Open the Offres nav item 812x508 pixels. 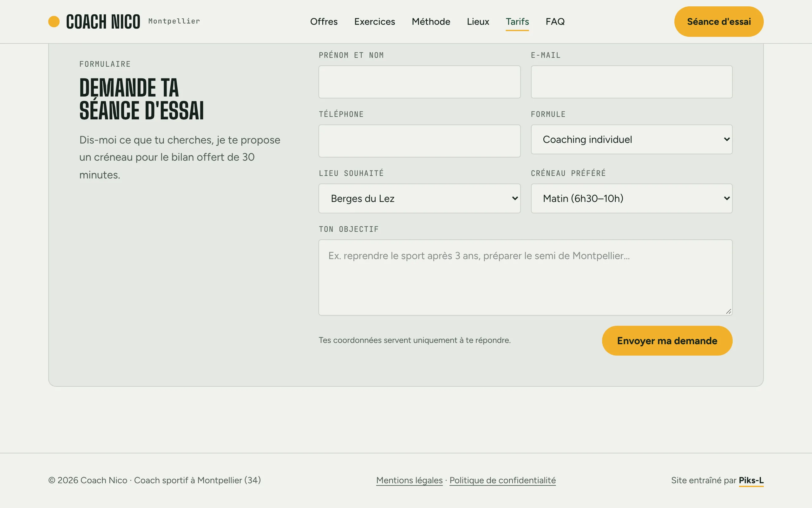[324, 22]
